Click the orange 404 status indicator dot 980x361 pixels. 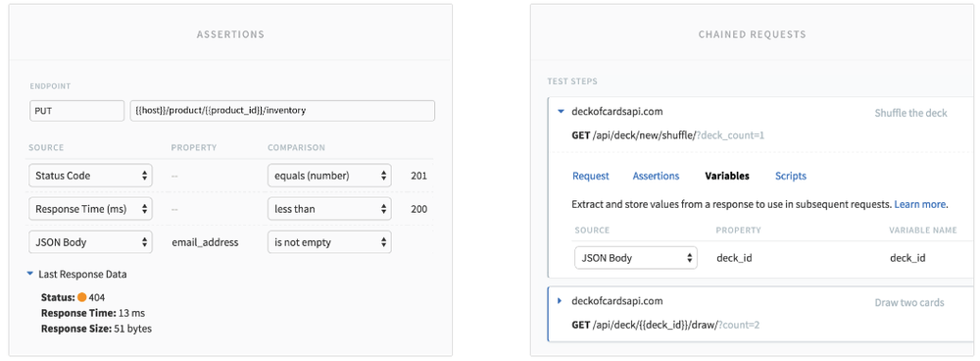click(82, 297)
